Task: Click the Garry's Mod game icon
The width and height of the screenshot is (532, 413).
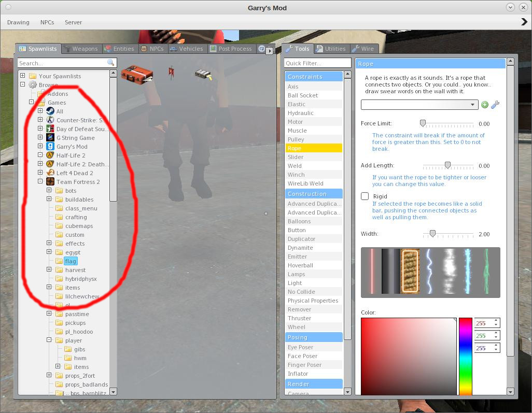Action: pos(50,147)
